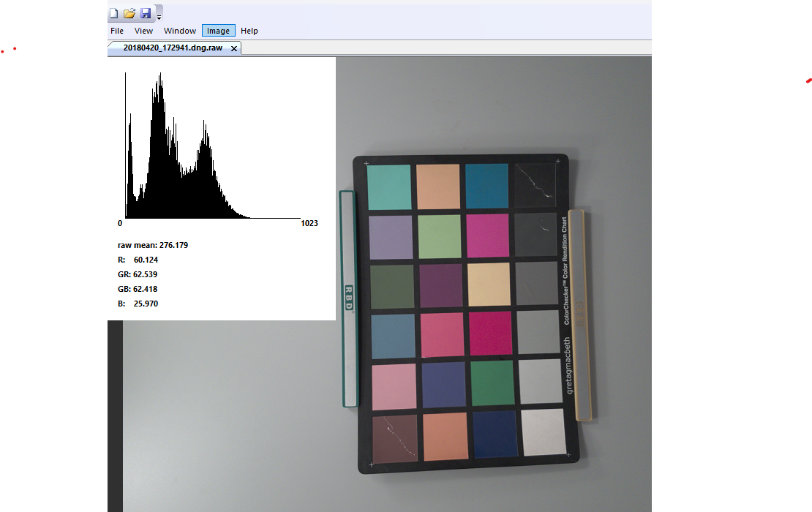The image size is (812, 512).
Task: Click the GR: 62.539 value
Action: pyautogui.click(x=138, y=274)
